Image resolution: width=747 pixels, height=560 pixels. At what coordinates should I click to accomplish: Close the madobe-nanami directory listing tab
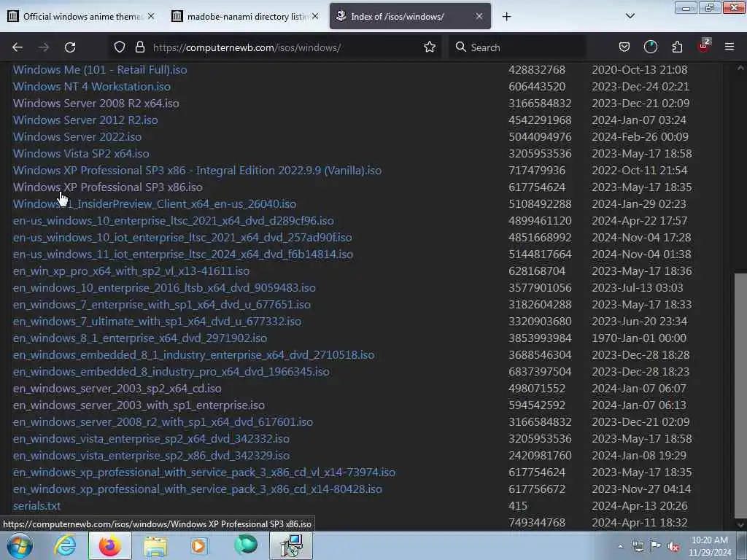pos(315,16)
